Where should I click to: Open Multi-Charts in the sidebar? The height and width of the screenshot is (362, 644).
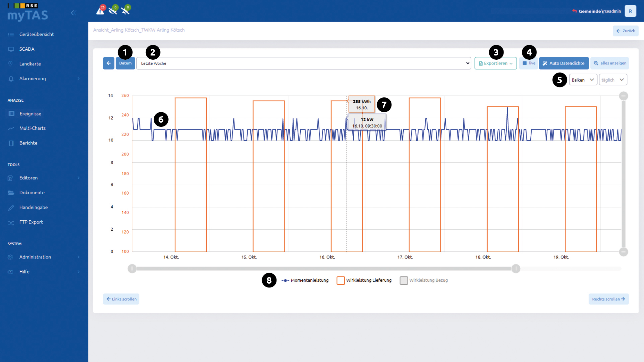pos(32,128)
